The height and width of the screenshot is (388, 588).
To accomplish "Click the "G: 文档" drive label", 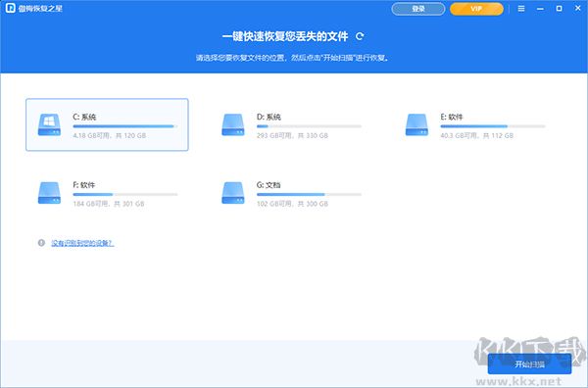I will point(269,185).
